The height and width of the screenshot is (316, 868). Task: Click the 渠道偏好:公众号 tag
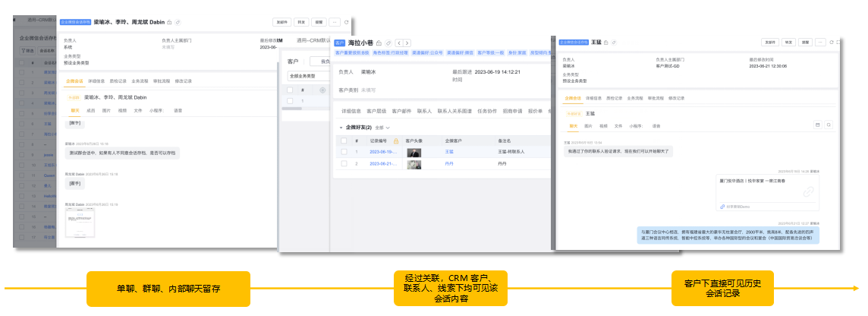[x=429, y=52]
